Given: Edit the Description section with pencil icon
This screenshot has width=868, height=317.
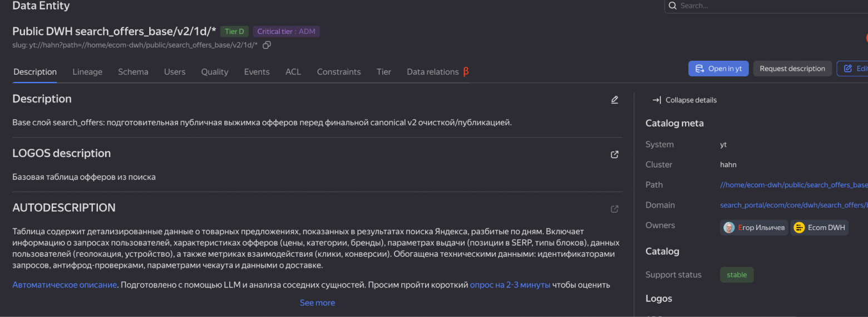Looking at the screenshot, I should [614, 100].
